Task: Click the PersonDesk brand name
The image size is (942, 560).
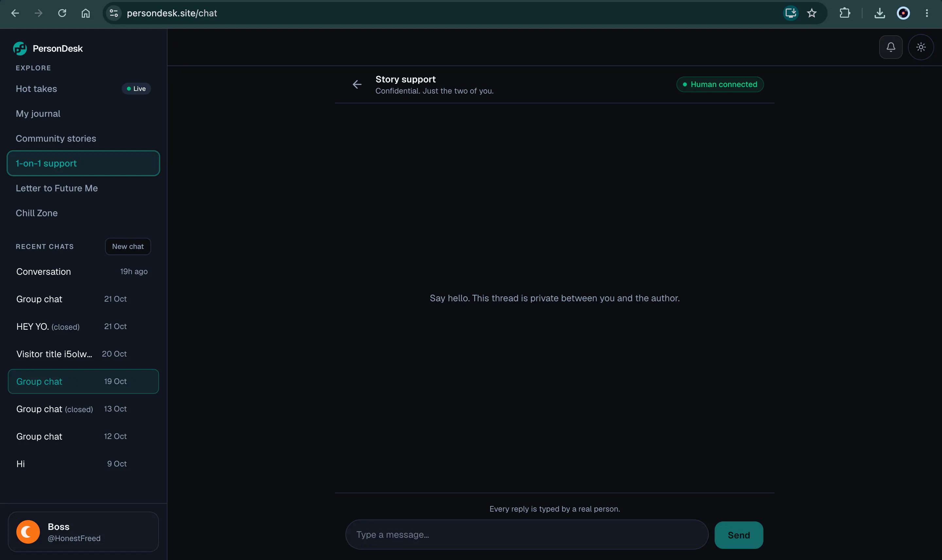Action: click(58, 49)
